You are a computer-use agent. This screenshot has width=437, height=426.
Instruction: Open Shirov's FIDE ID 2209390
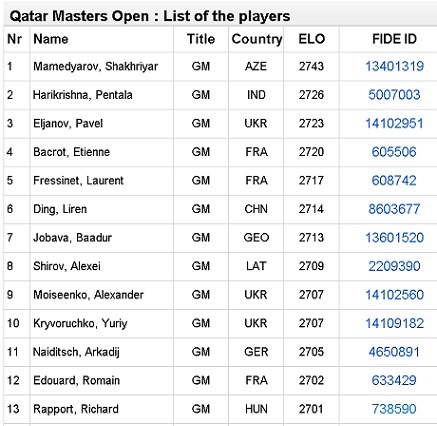394,266
